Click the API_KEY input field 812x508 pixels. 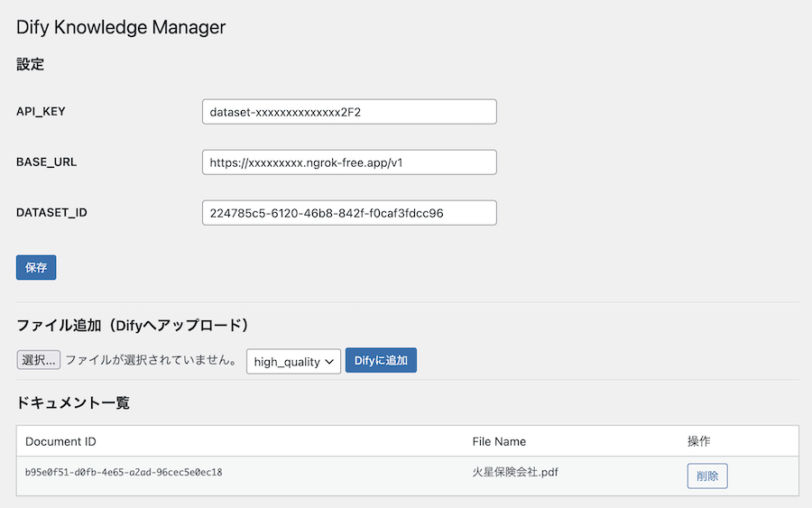click(x=349, y=112)
